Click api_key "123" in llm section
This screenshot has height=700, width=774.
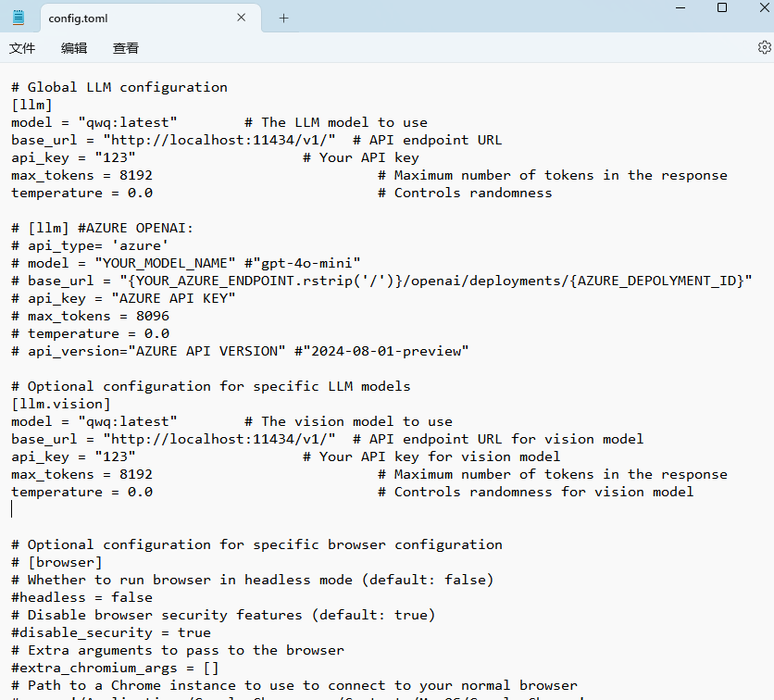pyautogui.click(x=115, y=157)
